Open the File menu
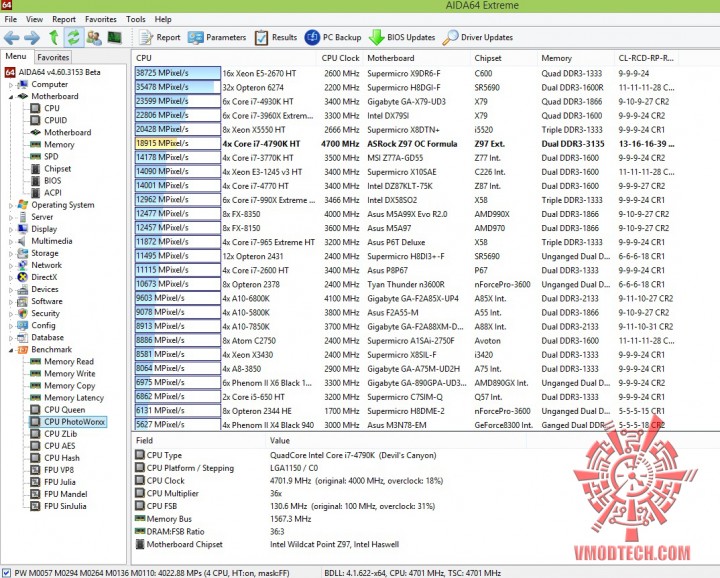 [11, 19]
